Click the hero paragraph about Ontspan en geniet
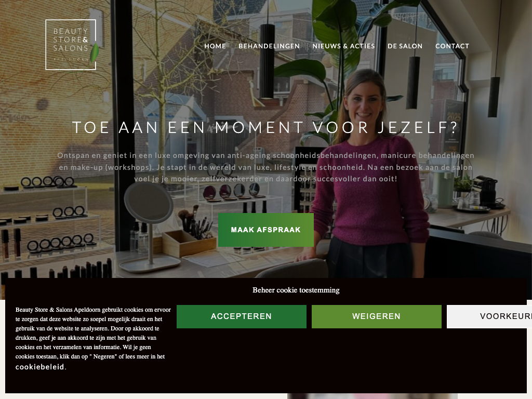This screenshot has width=532, height=399. click(x=265, y=167)
